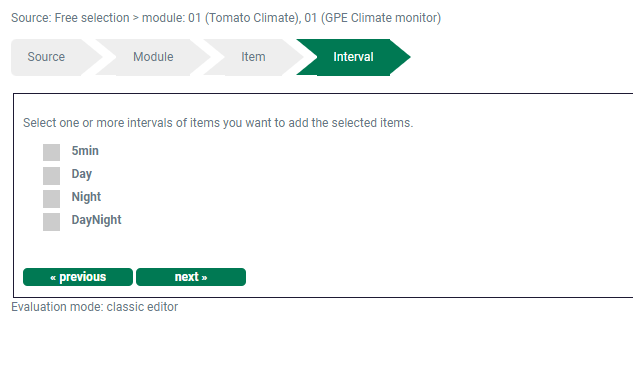This screenshot has height=385, width=633.
Task: Go to the Source wizard step
Action: click(46, 57)
